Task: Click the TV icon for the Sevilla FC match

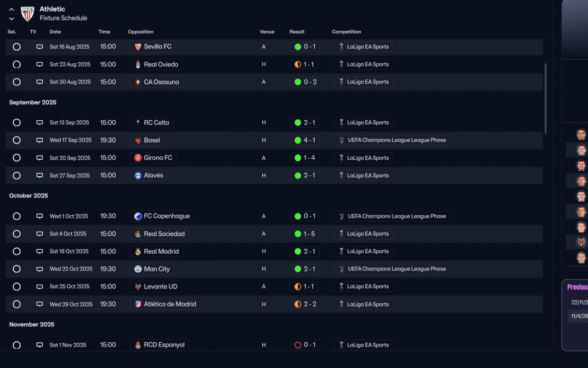Action: 40,47
